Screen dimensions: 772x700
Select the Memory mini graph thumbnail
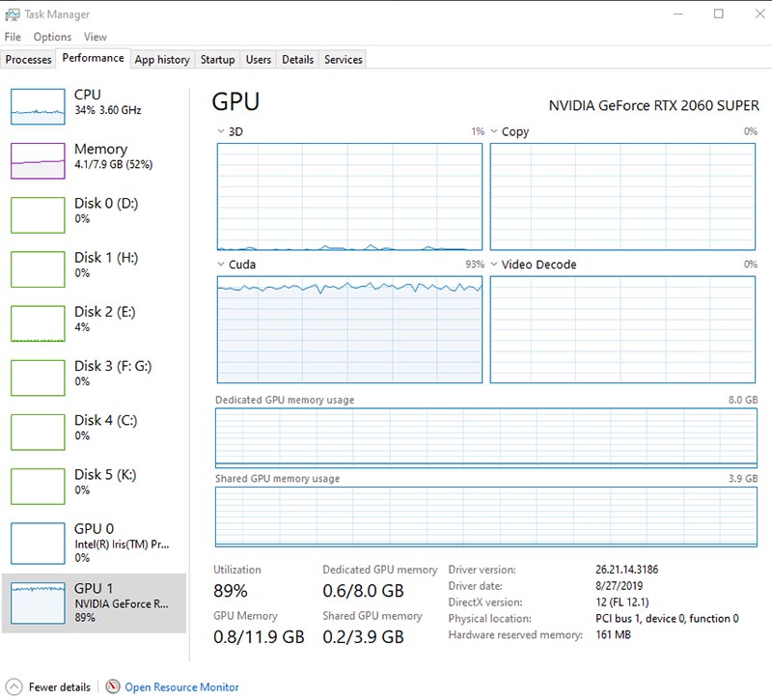38,160
